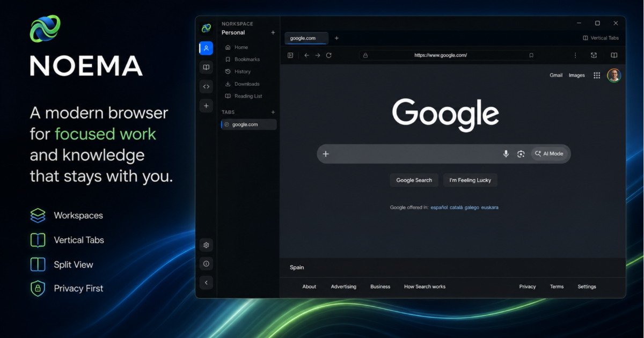Screen dimensions: 644x338
Task: Open a new tab via plus in tab strip
Action: tap(336, 38)
